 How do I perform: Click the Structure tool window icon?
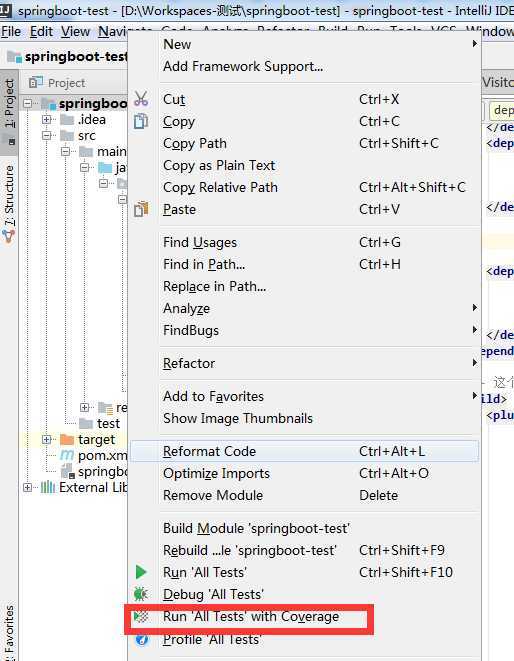pos(9,236)
